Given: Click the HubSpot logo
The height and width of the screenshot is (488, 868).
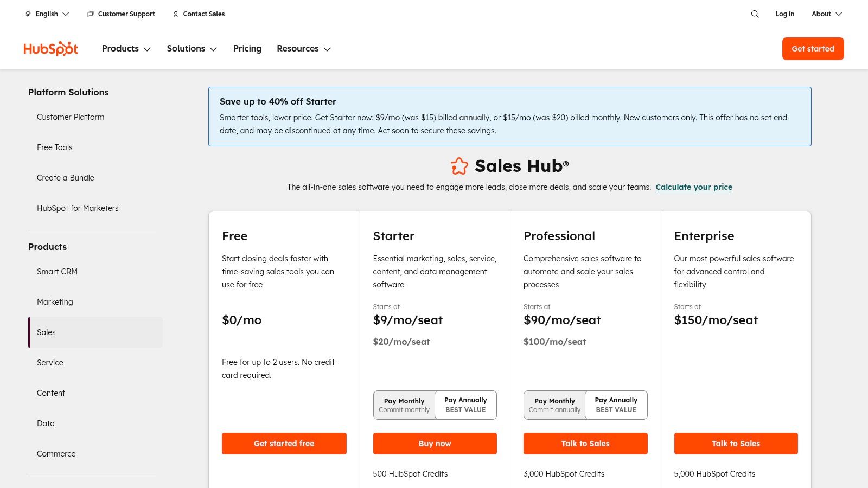Looking at the screenshot, I should tap(50, 48).
